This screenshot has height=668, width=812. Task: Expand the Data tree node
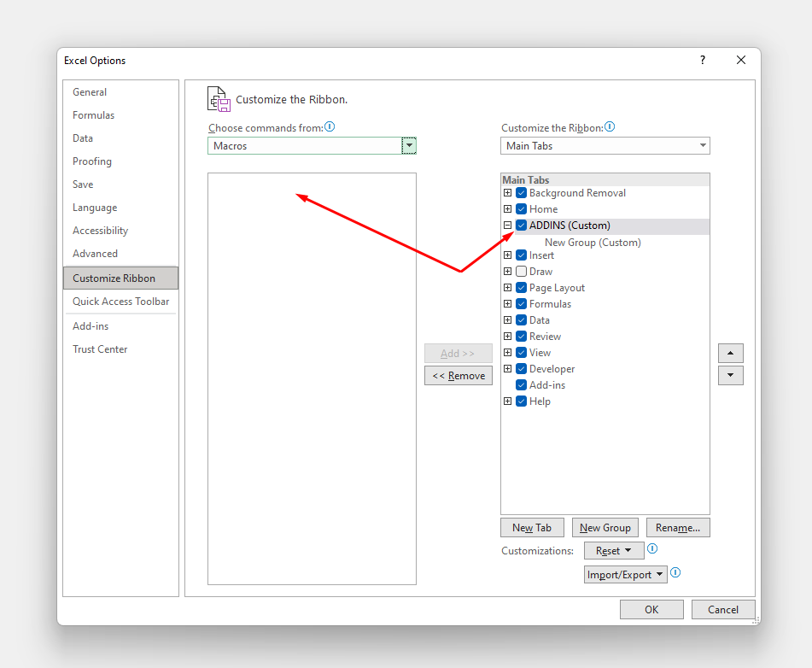pyautogui.click(x=507, y=319)
